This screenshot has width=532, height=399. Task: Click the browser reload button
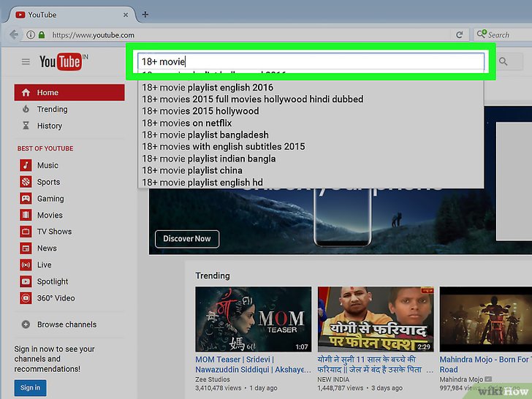tap(460, 34)
